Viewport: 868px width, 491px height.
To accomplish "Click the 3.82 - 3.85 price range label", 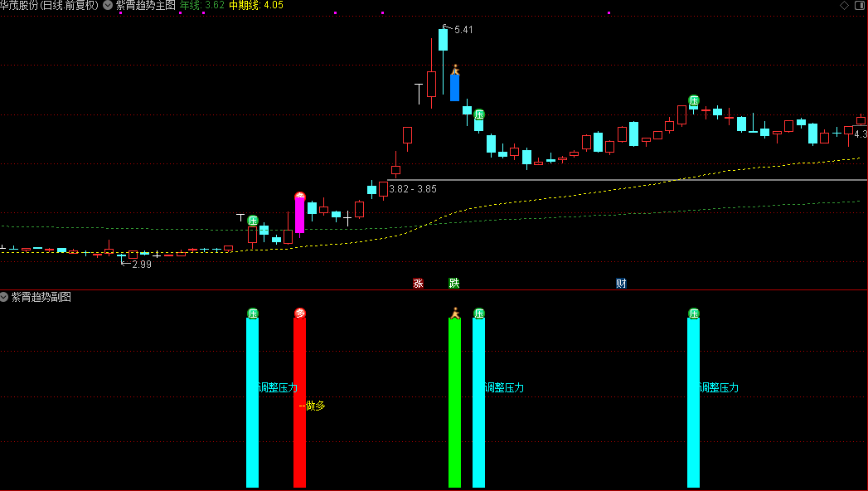I will [x=413, y=189].
